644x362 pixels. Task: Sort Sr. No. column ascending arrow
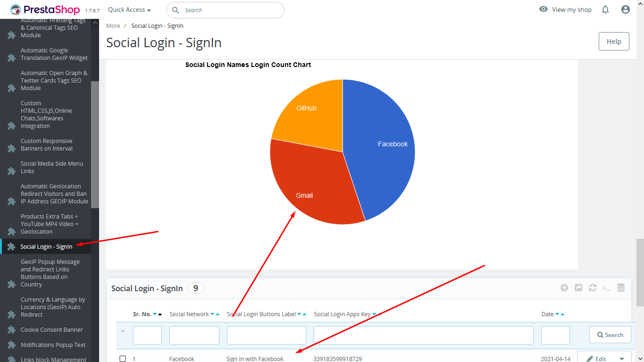click(x=160, y=314)
